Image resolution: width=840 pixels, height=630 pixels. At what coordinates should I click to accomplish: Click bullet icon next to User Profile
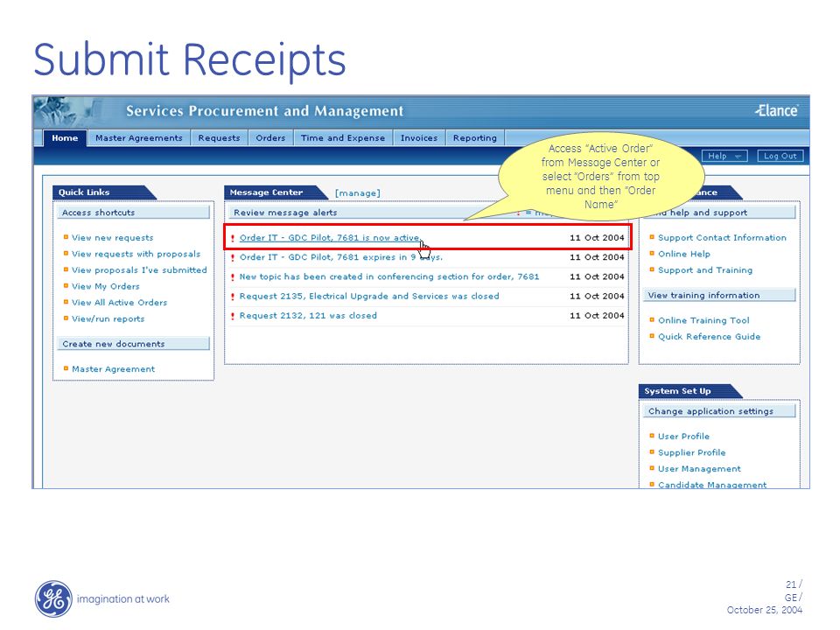[x=652, y=435]
